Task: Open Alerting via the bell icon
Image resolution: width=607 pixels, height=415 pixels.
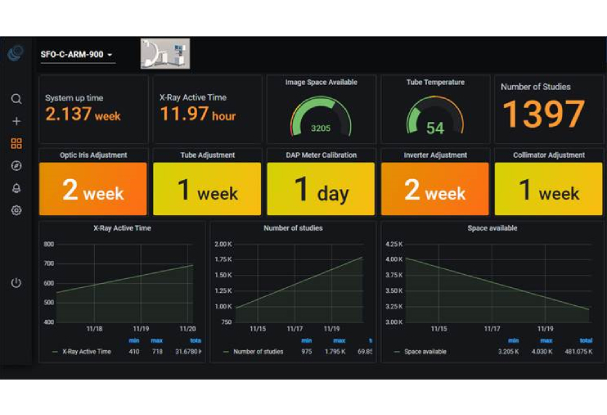Action: (16, 188)
